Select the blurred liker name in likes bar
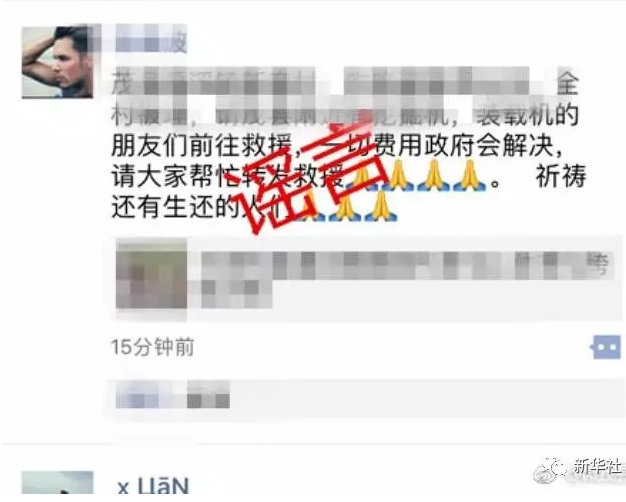This screenshot has height=502, width=626. (172, 396)
